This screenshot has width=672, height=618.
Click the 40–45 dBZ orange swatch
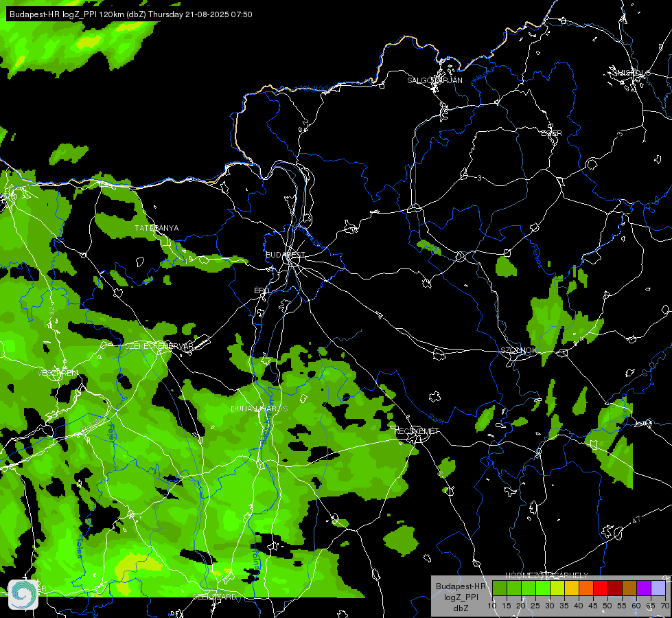(x=586, y=588)
